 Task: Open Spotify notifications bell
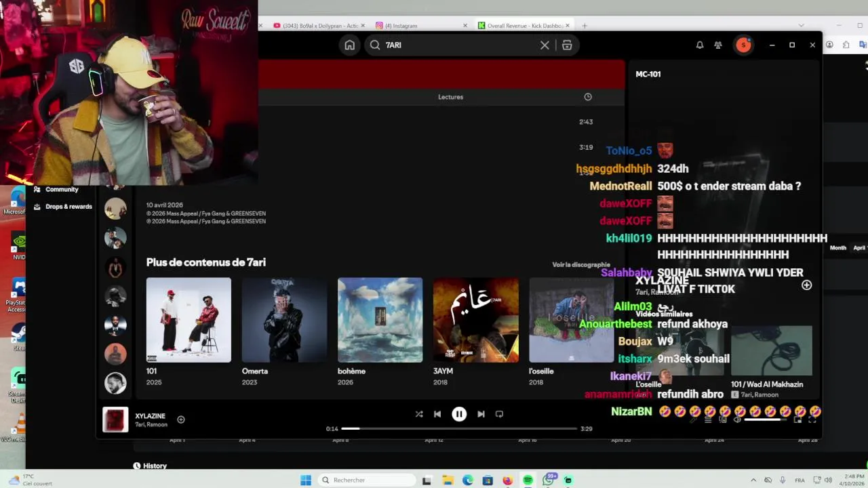tap(699, 45)
